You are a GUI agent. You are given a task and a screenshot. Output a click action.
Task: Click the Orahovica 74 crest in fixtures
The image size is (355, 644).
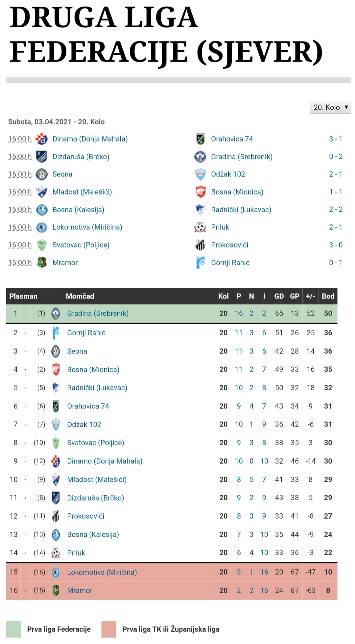(200, 139)
